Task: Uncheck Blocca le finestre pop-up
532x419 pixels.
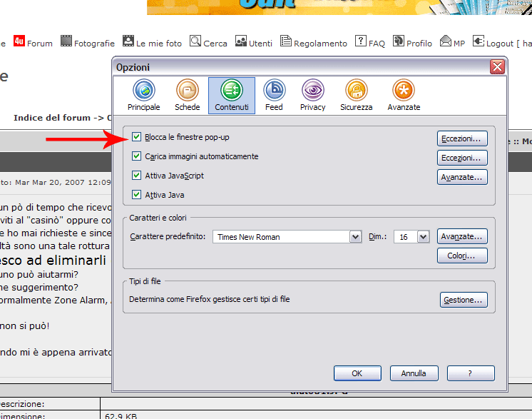Action: [136, 137]
